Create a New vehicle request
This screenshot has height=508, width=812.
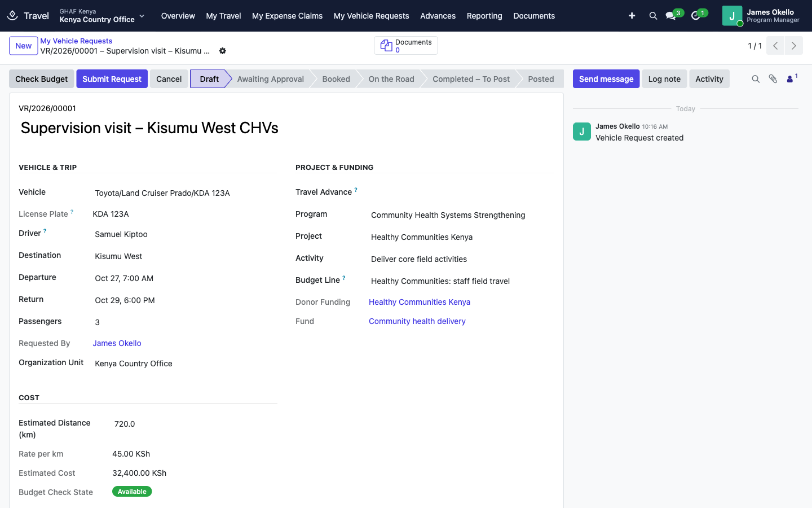24,46
